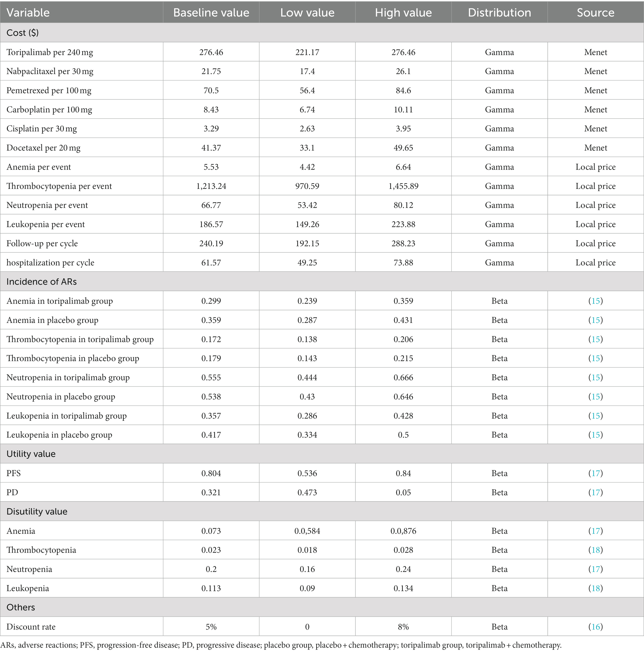
Task: Click Local price in Follow-up per cycle row
Action: [596, 243]
